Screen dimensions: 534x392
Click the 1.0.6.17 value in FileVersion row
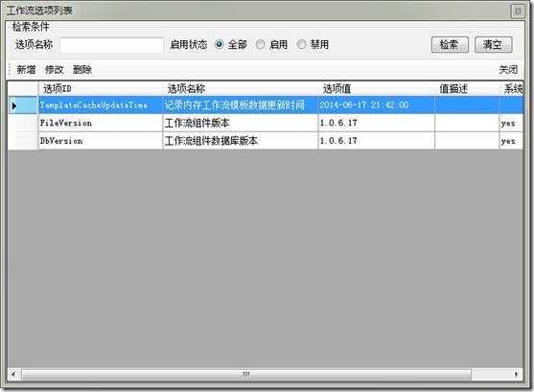(377, 123)
